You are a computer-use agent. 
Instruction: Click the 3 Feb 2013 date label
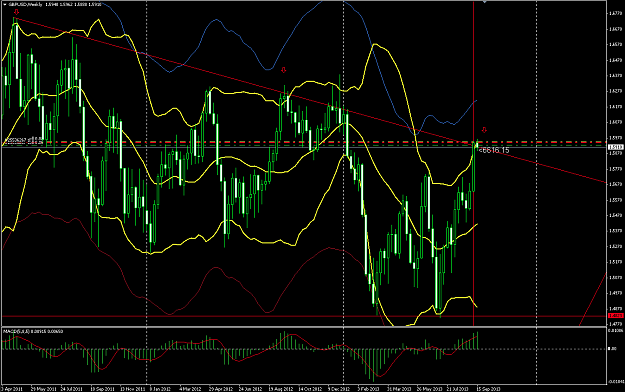(368, 388)
